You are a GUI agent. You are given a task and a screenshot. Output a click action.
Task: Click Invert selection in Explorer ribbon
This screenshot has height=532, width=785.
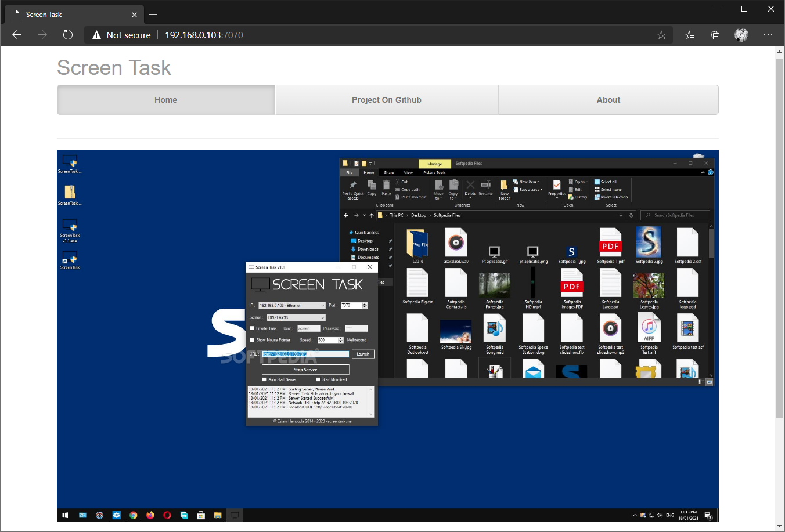coord(611,197)
